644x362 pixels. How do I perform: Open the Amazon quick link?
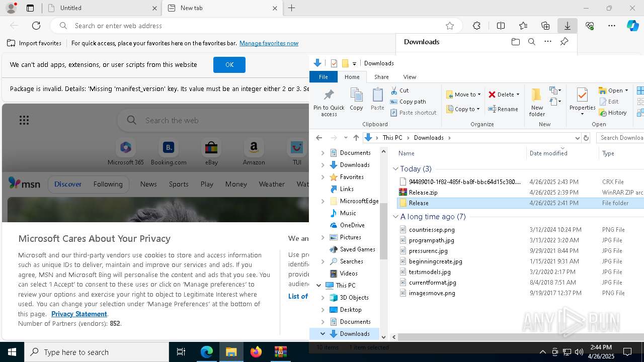(x=254, y=153)
